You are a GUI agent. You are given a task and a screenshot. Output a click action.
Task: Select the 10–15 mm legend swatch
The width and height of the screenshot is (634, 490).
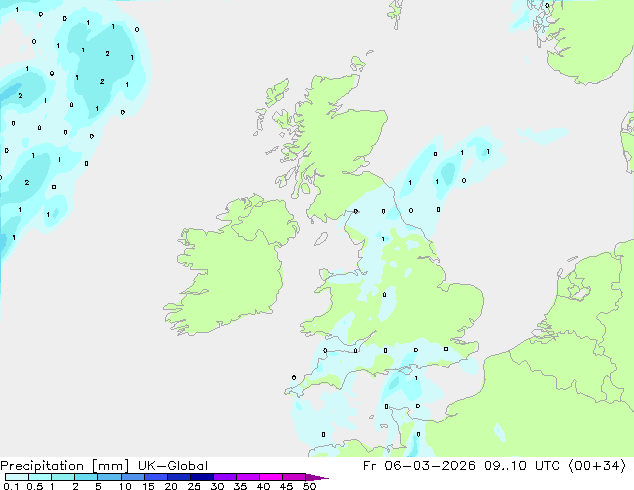click(133, 477)
